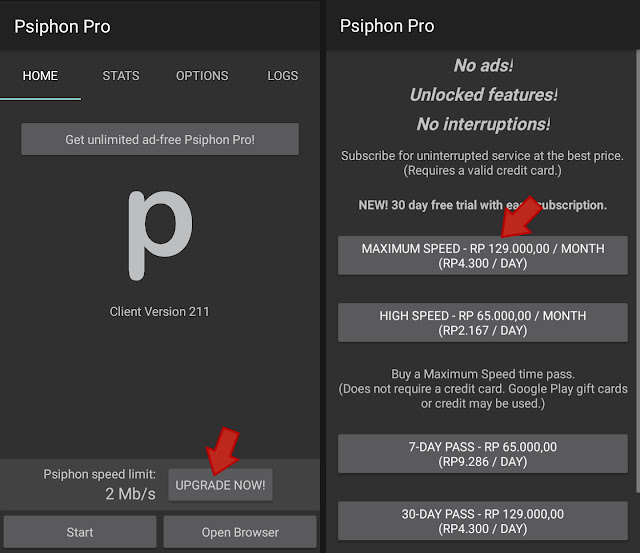
Task: Start the Psiphon connection
Action: pos(80,532)
